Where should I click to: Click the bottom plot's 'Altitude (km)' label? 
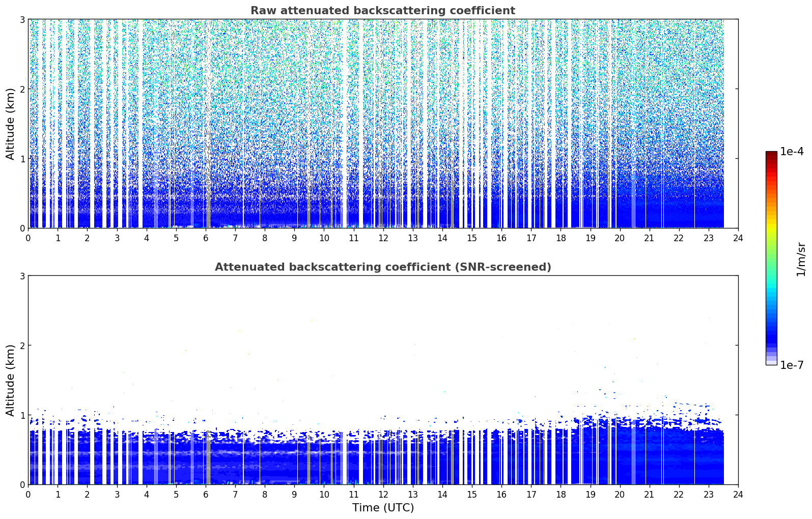[x=10, y=380]
